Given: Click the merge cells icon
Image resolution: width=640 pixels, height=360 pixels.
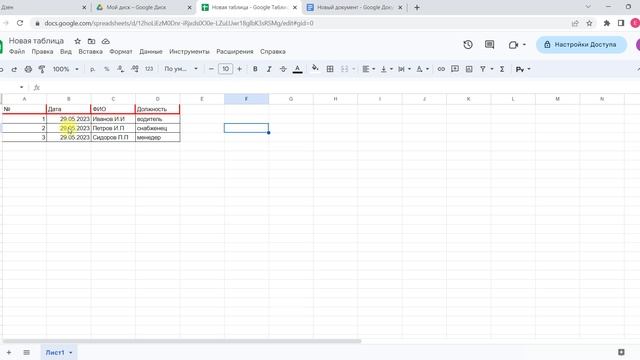Looking at the screenshot, I should click(x=344, y=69).
